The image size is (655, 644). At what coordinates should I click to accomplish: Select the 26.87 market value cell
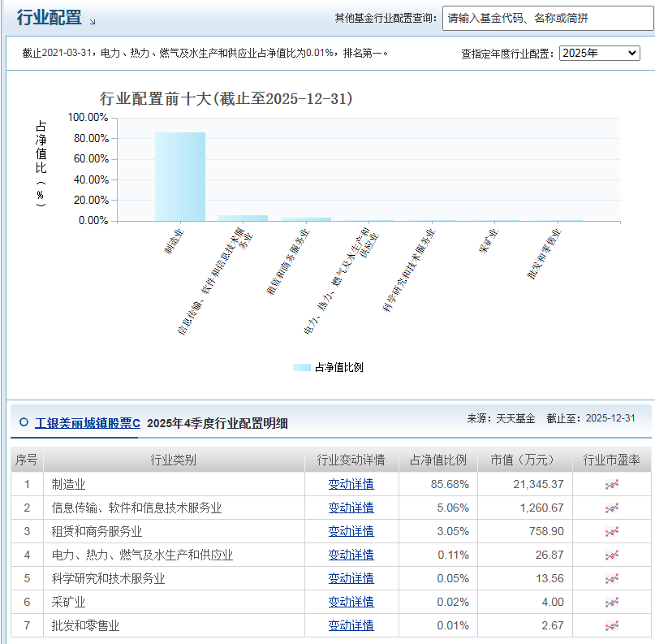coord(525,555)
